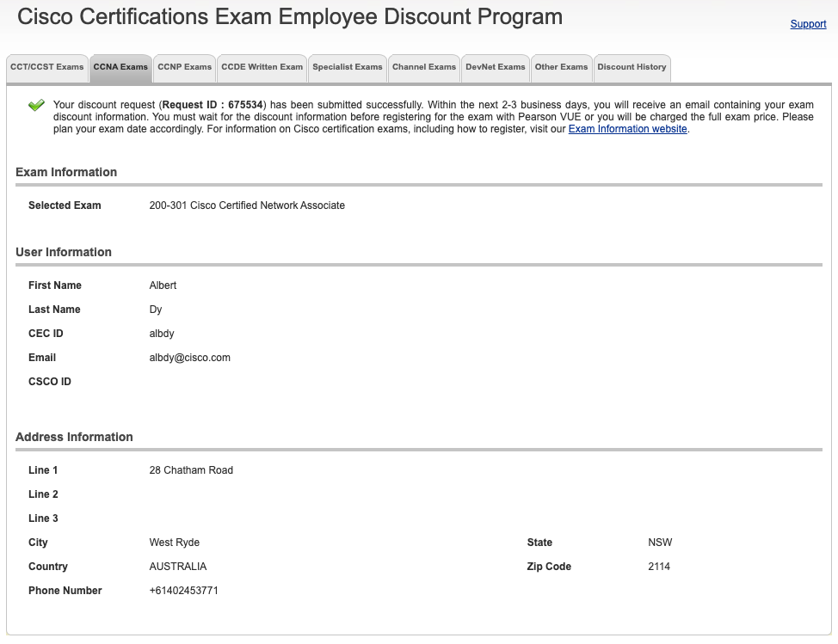Screen dimensions: 838x644
Task: Click the Request ID 675534 text
Action: [213, 105]
